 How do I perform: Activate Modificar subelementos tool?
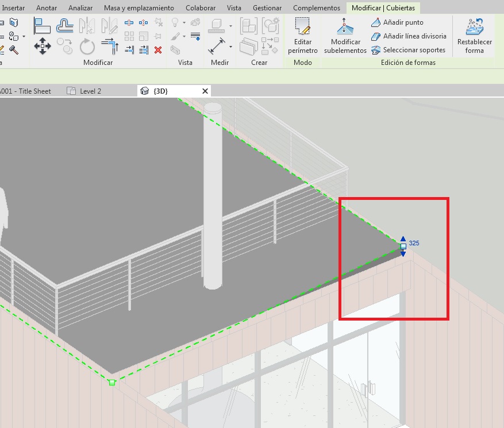pos(345,36)
